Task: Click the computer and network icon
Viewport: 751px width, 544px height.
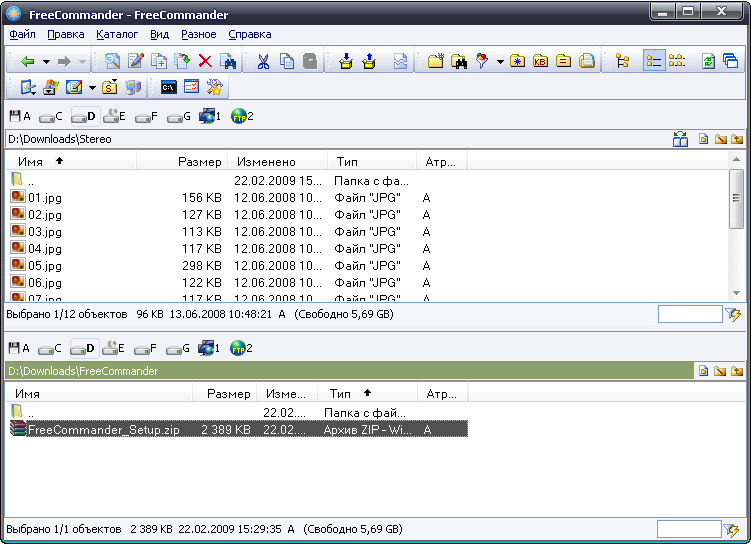Action: pyautogui.click(x=133, y=87)
